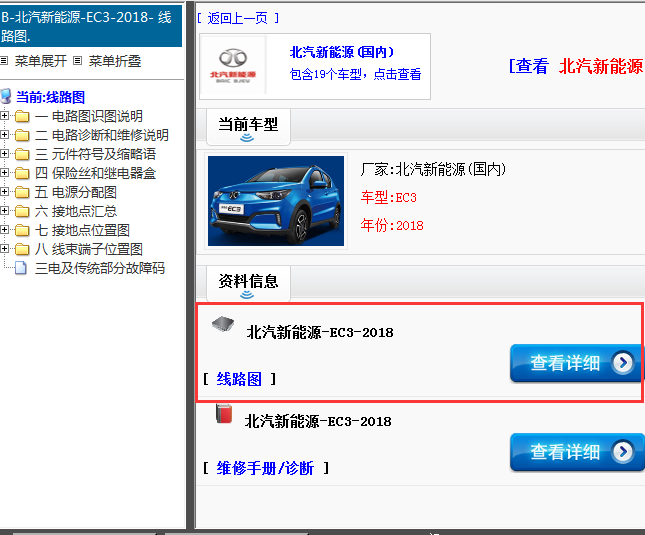
Task: Click folder icon of 四 保险丝和继电器盒
Action: coord(22,173)
